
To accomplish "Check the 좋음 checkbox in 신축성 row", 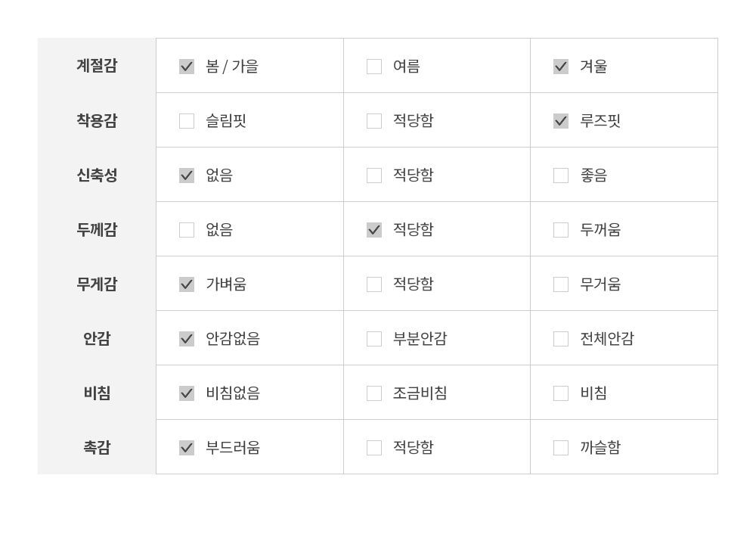I will [561, 176].
